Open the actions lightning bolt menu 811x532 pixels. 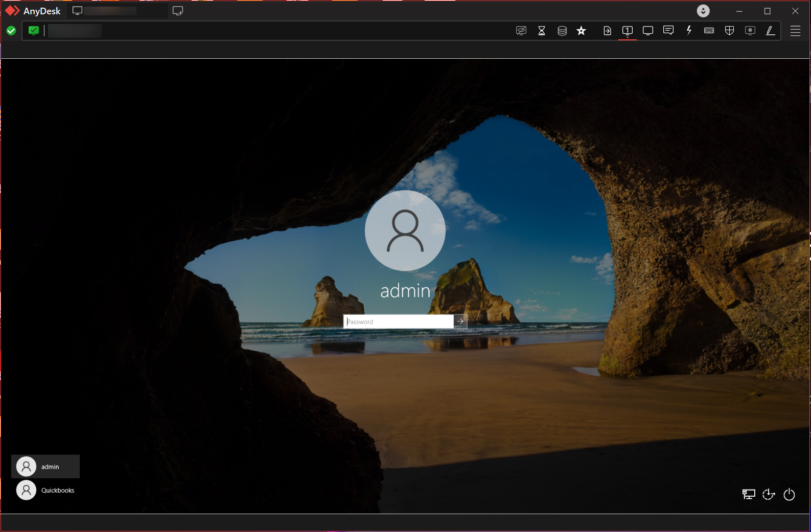point(689,31)
